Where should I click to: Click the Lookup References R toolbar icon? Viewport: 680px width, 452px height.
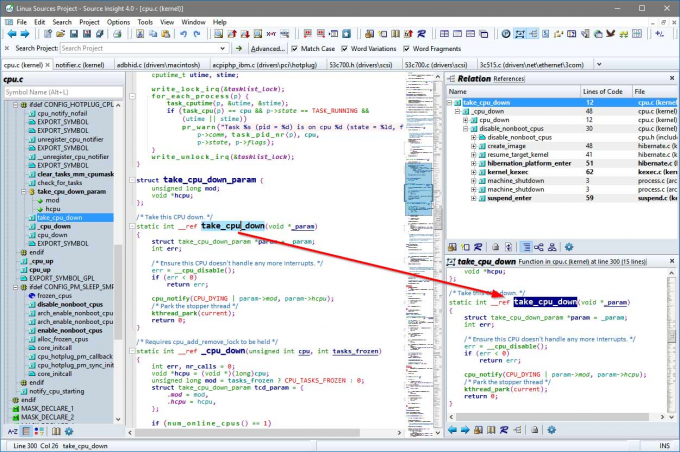422,34
